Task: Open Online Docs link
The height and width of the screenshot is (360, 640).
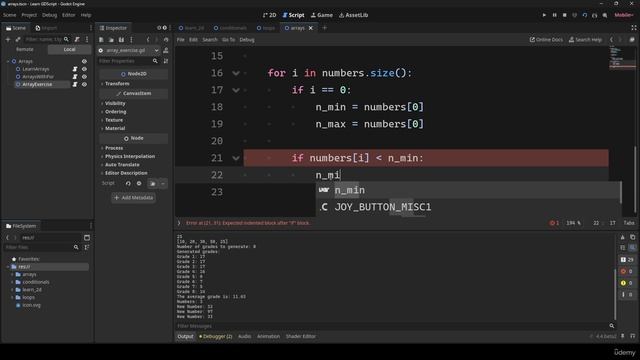Action: point(546,40)
